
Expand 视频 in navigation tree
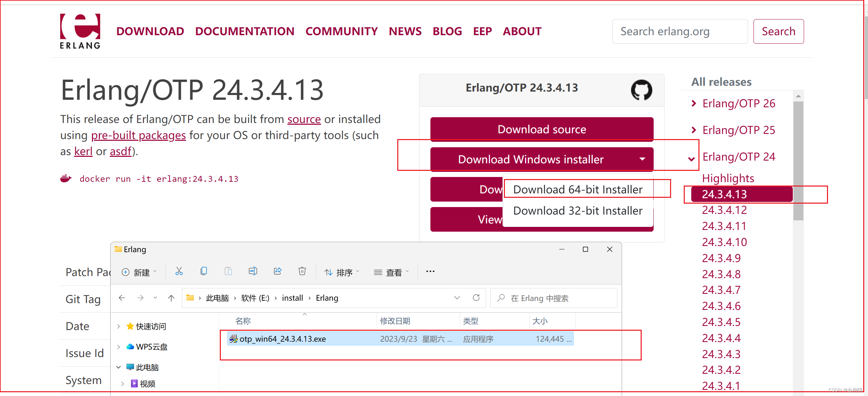pyautogui.click(x=123, y=384)
